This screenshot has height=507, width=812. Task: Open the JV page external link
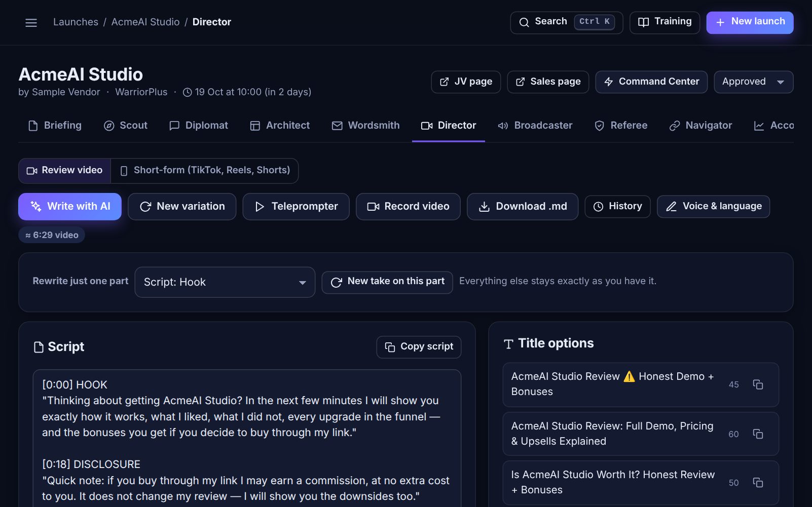466,82
